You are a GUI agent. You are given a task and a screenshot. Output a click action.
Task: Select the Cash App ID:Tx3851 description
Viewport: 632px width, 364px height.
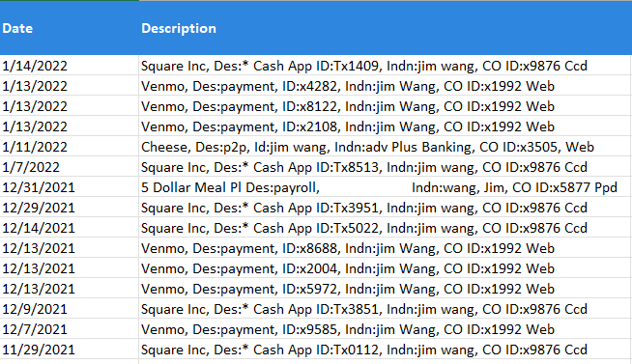[x=385, y=308]
